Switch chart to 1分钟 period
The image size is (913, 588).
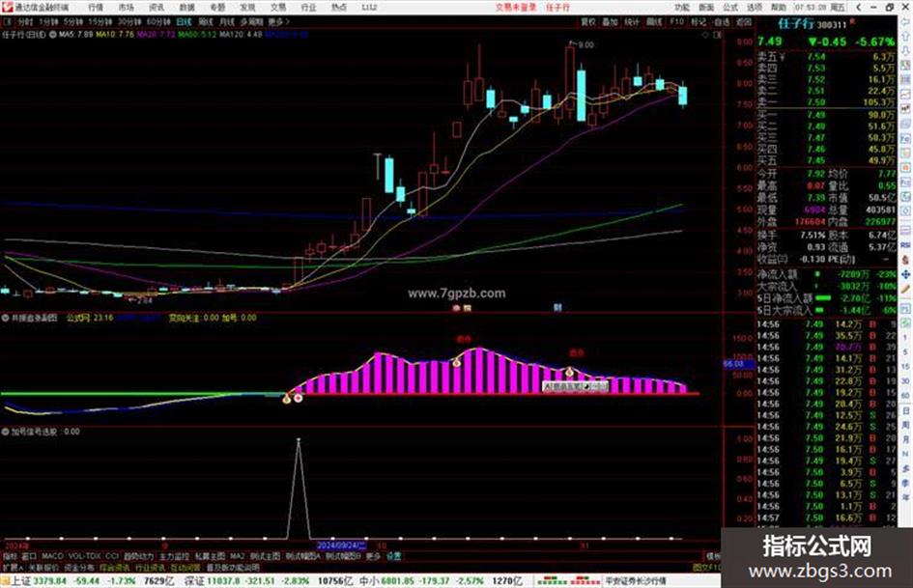[48, 21]
